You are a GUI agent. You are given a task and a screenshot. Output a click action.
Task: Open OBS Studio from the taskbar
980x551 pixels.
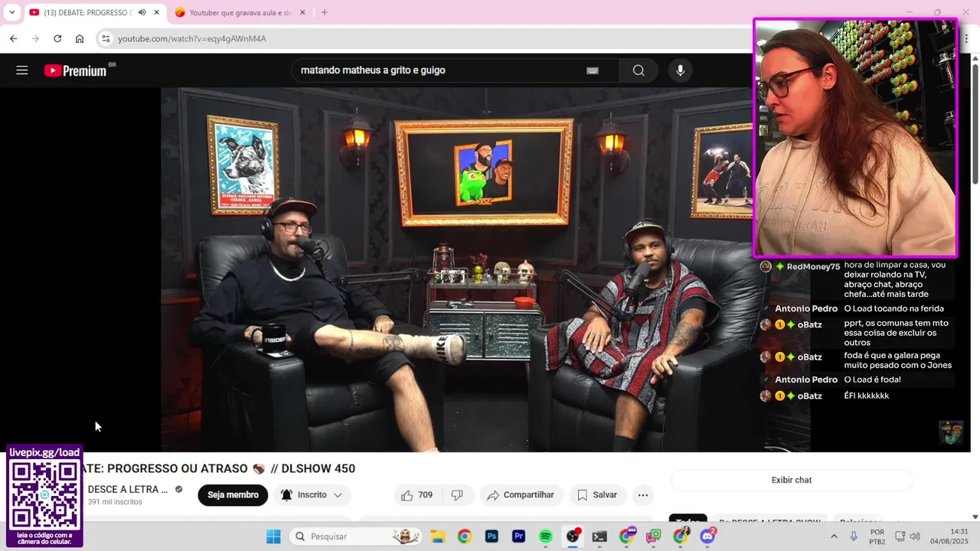click(x=573, y=536)
